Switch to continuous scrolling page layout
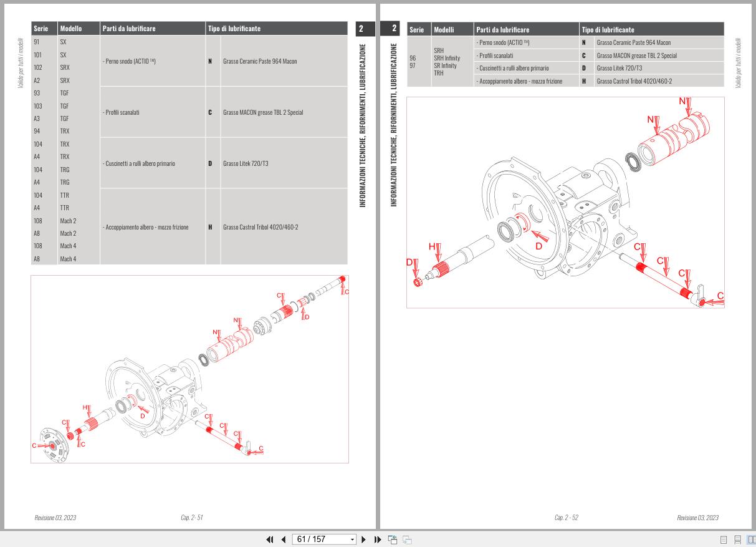756x547 pixels. (x=737, y=540)
